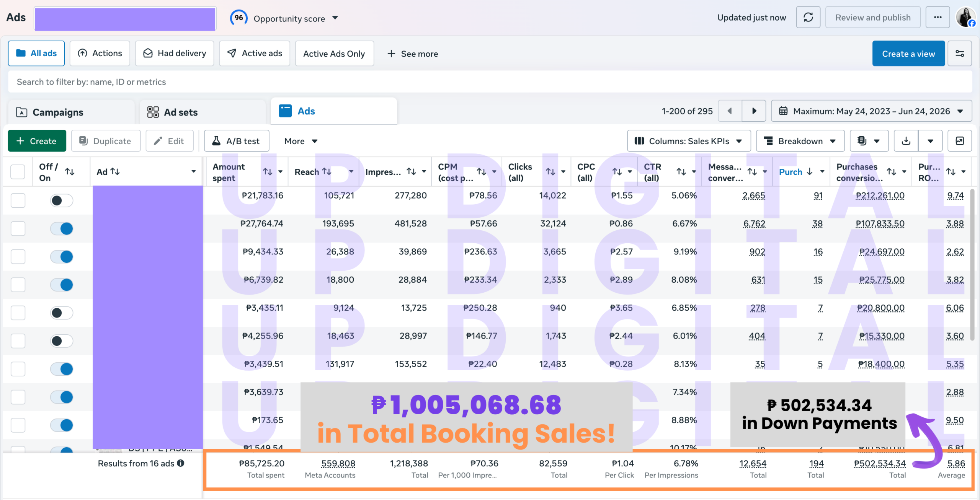Sort by Amount spent arrows
Screen dimensions: 980x500
point(268,172)
